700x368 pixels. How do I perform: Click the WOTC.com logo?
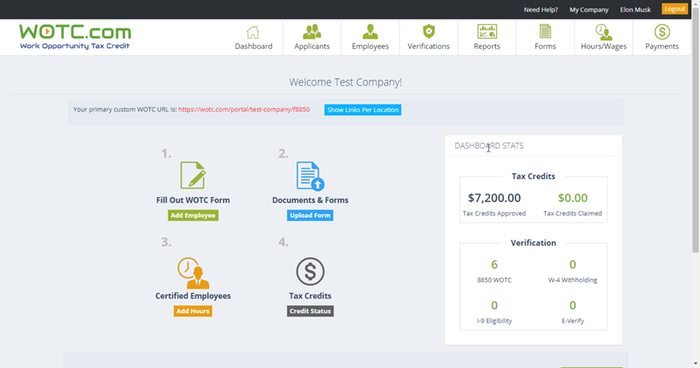[75, 37]
